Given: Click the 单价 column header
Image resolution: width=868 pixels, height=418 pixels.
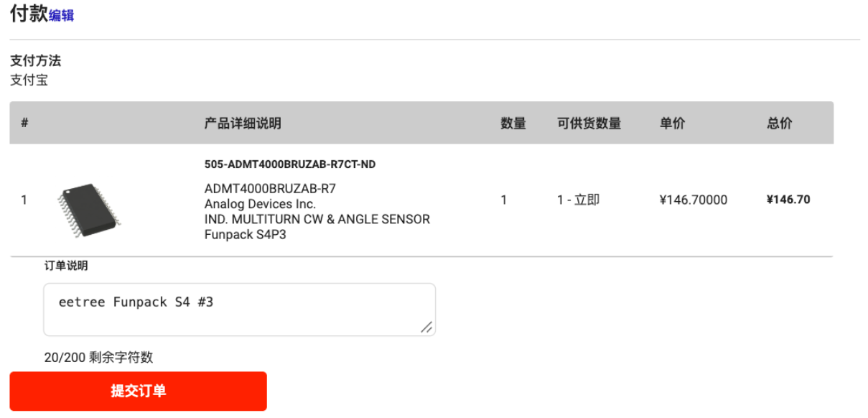Looking at the screenshot, I should 673,123.
